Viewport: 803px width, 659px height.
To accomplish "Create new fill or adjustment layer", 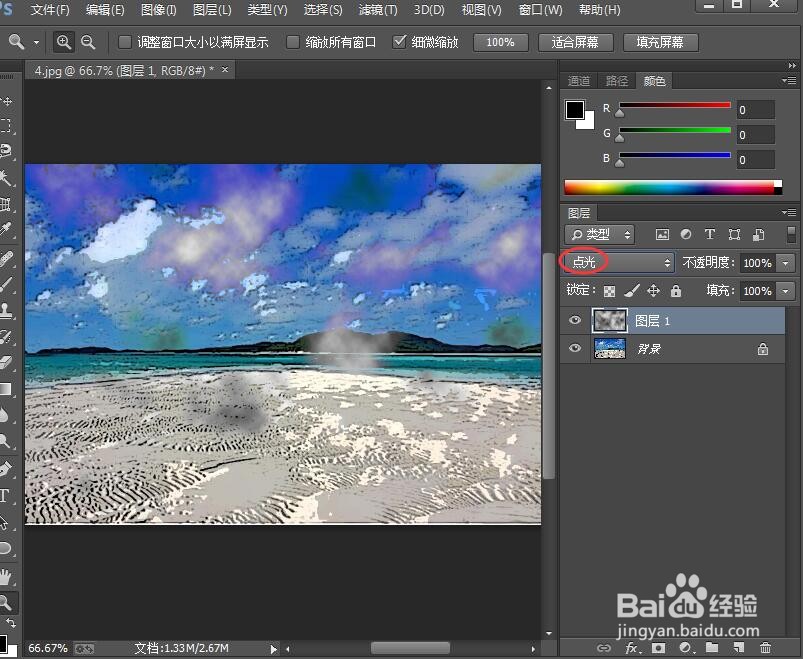I will (685, 648).
